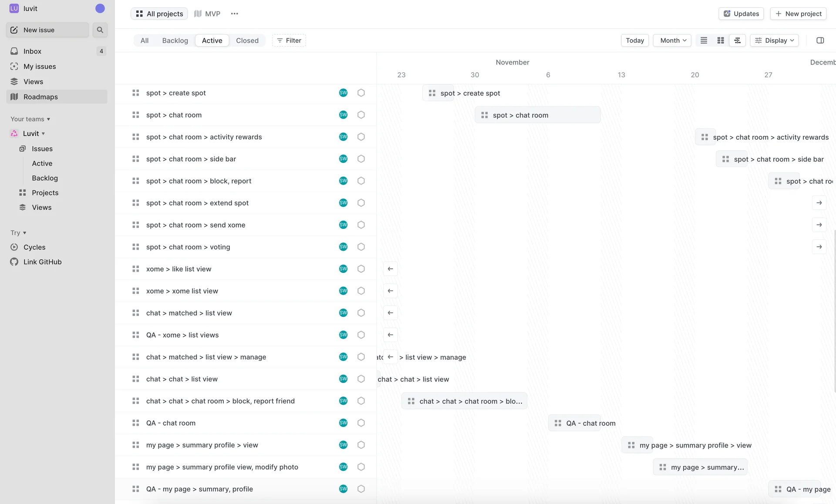Click the search magnifier icon
The height and width of the screenshot is (504, 836).
100,30
